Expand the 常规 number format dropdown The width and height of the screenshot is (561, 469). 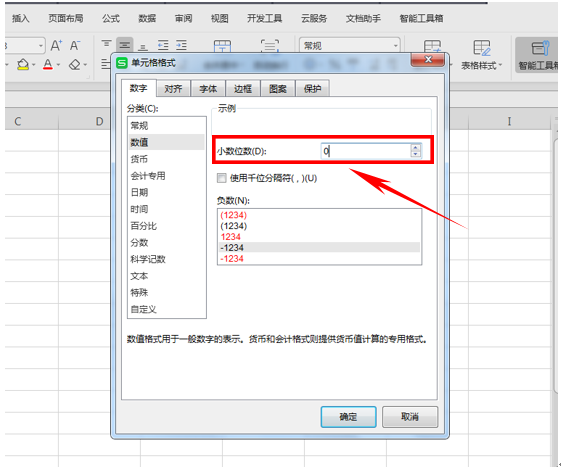coord(395,46)
